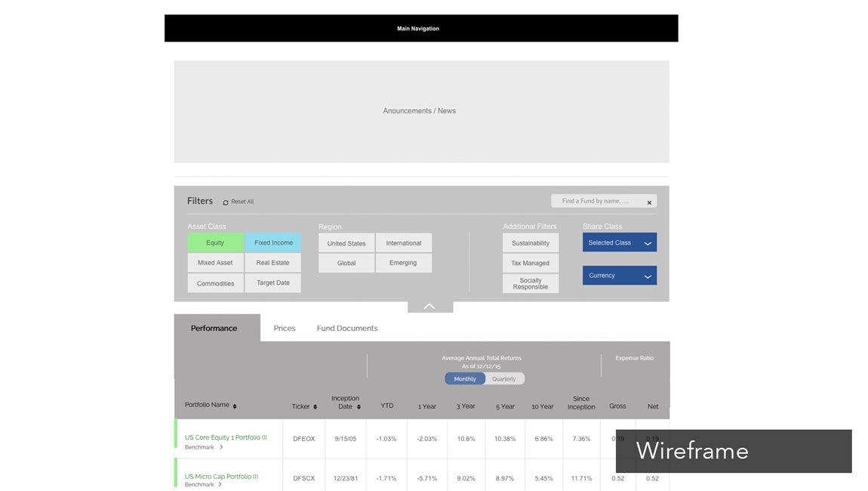Open the Fund Documents tab
This screenshot has height=491, width=868.
coord(347,329)
